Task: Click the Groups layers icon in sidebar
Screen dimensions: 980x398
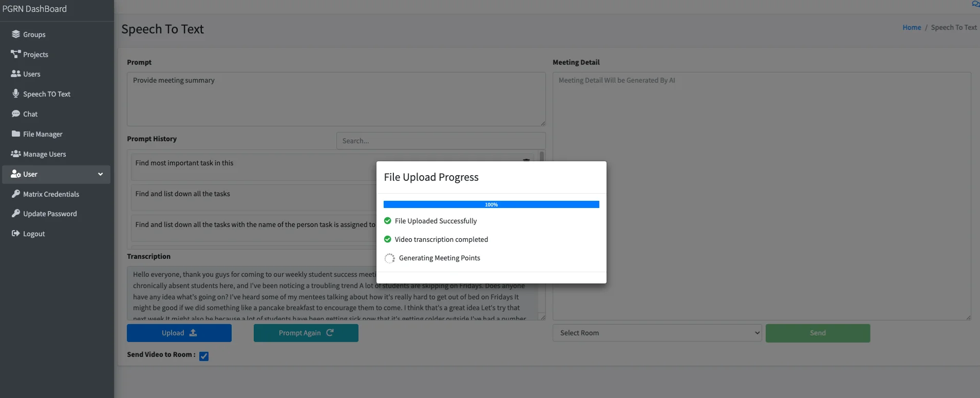Action: [16, 34]
